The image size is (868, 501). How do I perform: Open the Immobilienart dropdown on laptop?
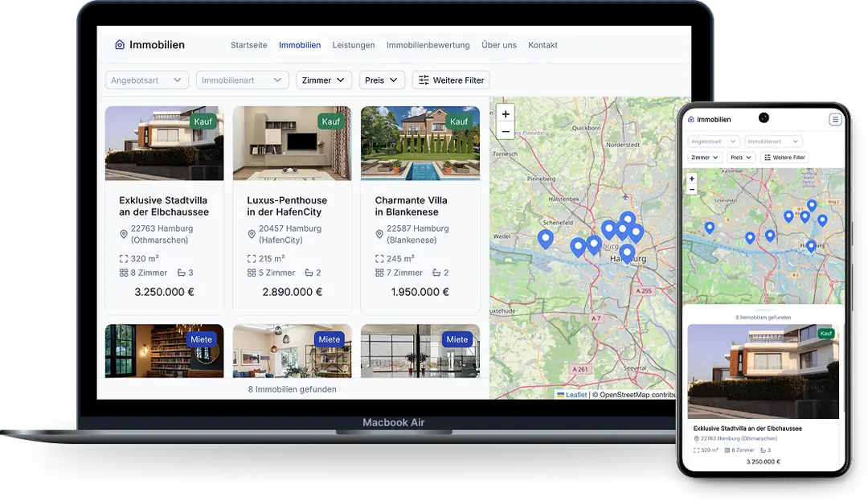tap(242, 80)
